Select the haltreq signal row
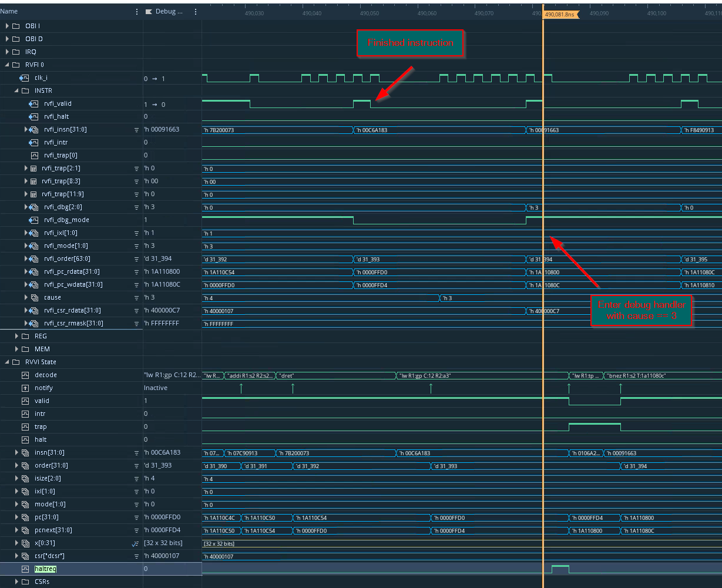Image resolution: width=722 pixels, height=588 pixels. pyautogui.click(x=45, y=569)
